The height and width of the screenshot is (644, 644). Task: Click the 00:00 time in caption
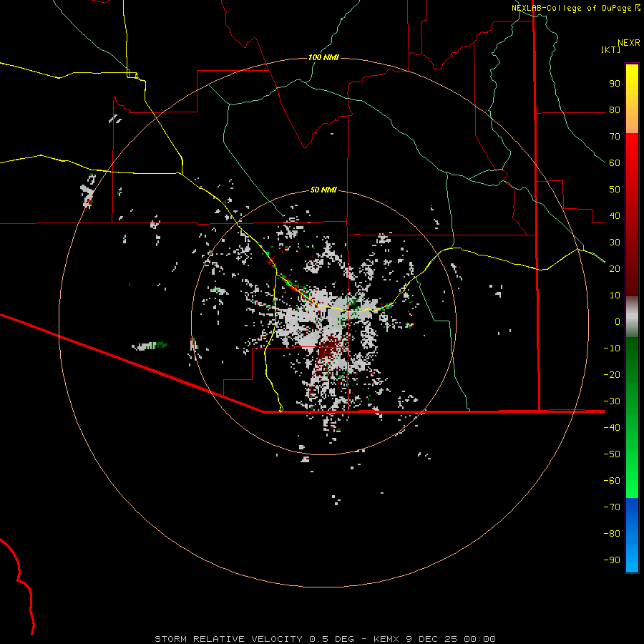click(479, 639)
